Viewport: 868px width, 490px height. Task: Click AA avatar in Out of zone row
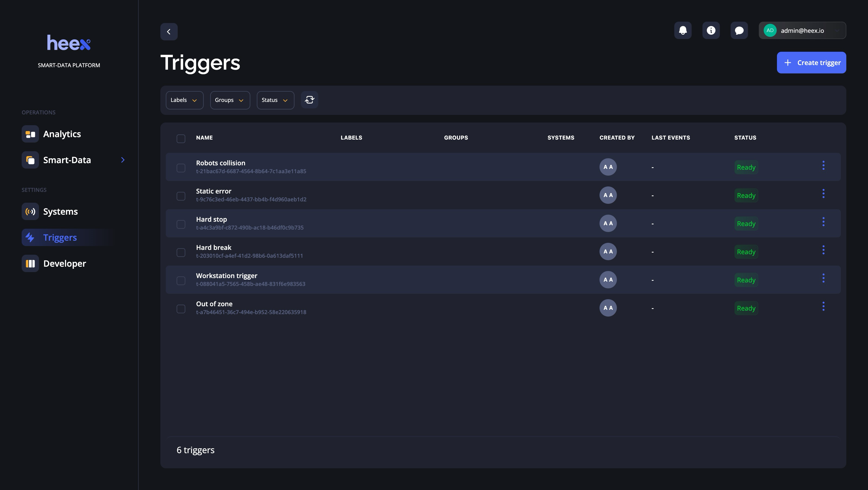point(608,308)
